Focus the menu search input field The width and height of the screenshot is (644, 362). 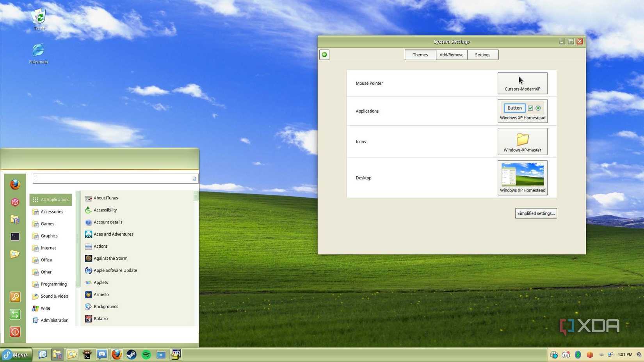pyautogui.click(x=113, y=179)
